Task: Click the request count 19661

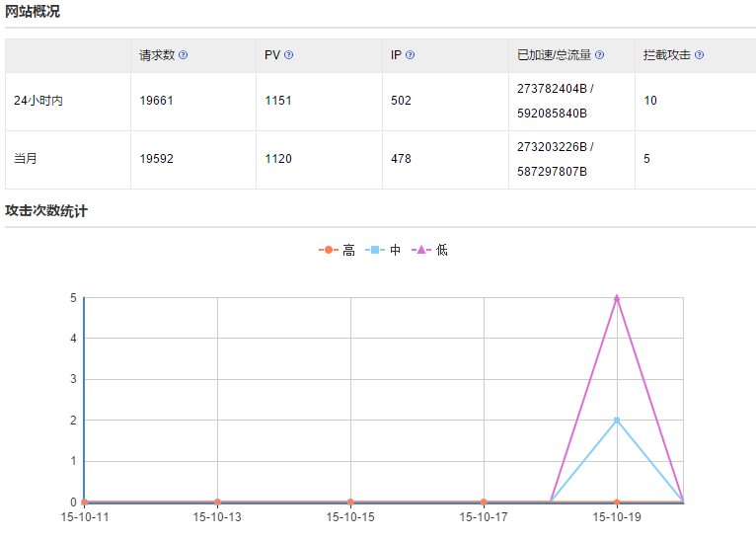Action: coord(156,101)
